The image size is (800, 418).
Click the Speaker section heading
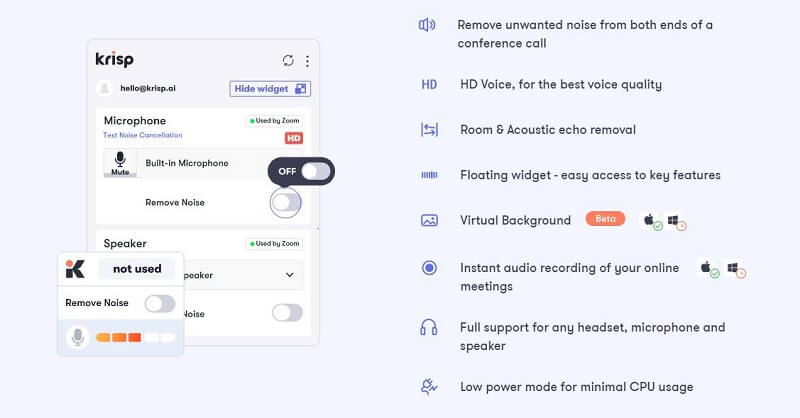point(125,243)
